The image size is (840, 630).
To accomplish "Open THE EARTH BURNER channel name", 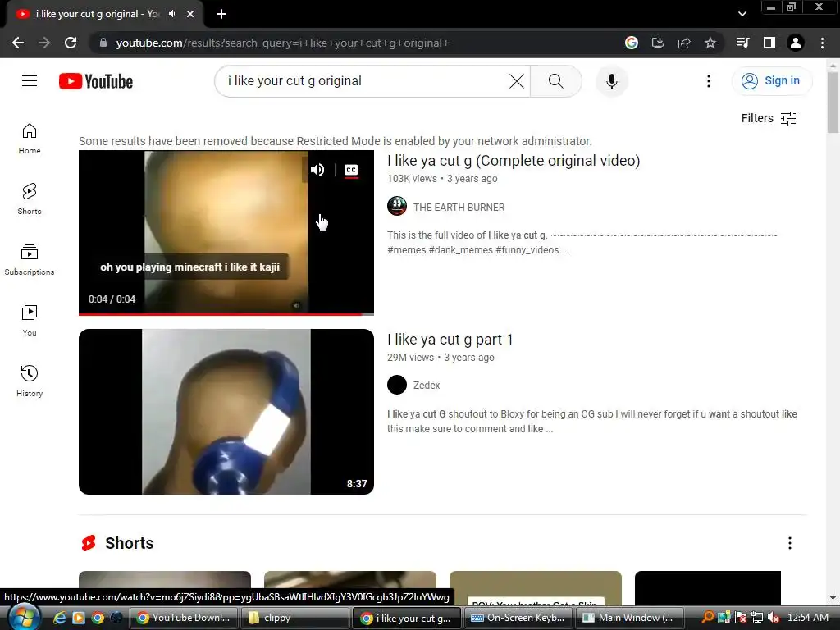I will point(459,208).
